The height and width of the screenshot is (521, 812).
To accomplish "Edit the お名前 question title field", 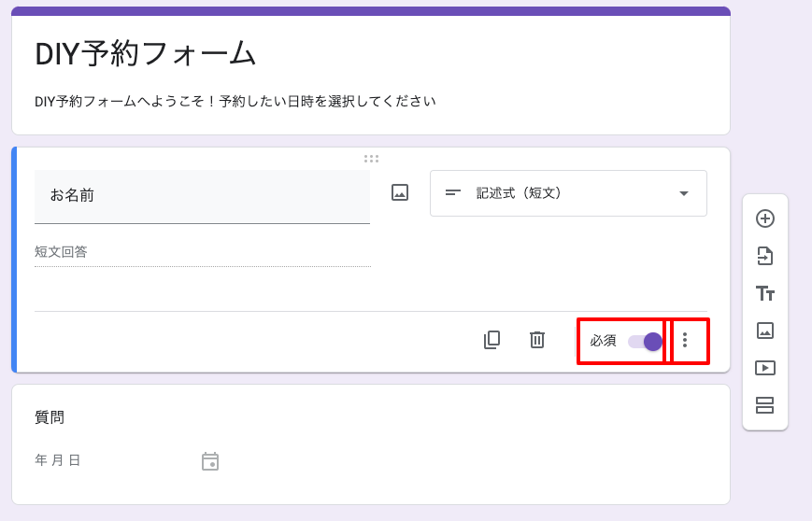I will [x=202, y=197].
